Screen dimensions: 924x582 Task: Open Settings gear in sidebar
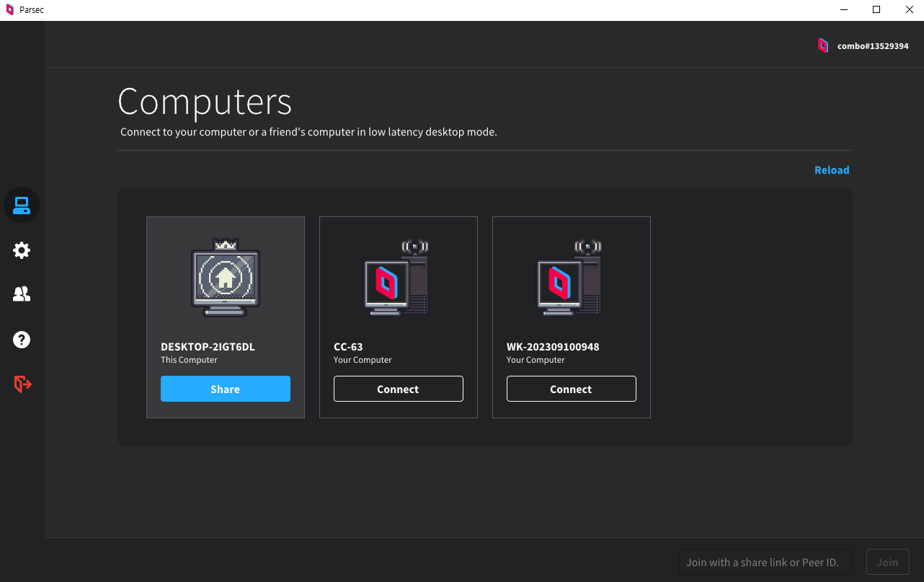click(x=22, y=250)
